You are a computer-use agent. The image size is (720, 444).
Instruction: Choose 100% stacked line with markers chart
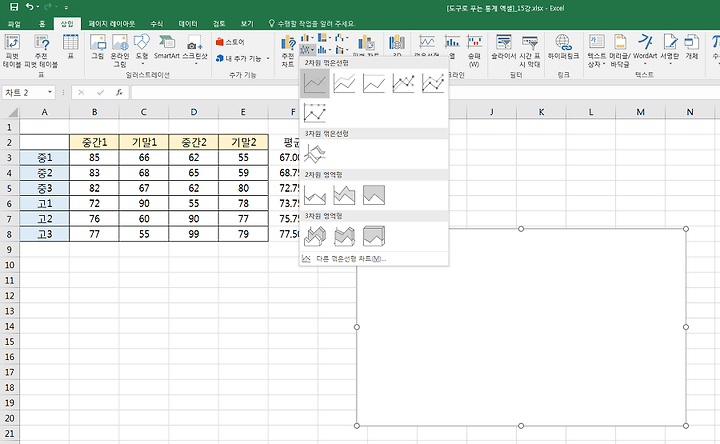coord(315,113)
